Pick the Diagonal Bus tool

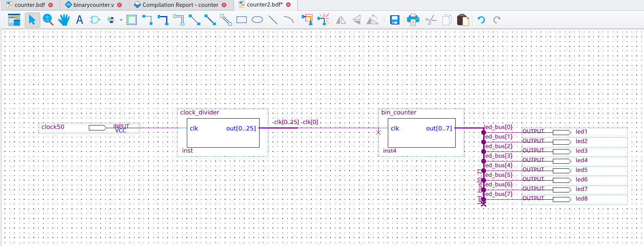pyautogui.click(x=210, y=20)
